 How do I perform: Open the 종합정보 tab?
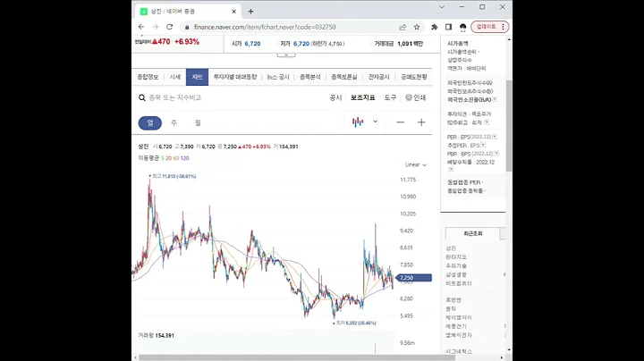click(x=148, y=77)
